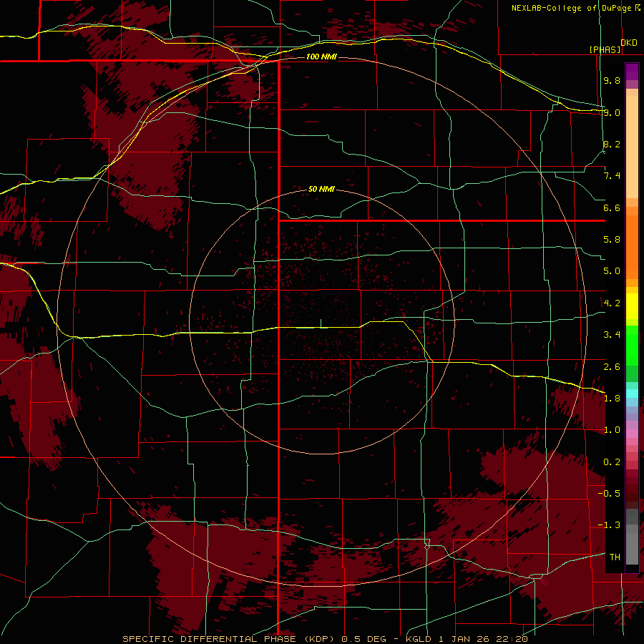The width and height of the screenshot is (644, 644).
Task: Click the 100 NMI range ring label
Action: point(321,57)
